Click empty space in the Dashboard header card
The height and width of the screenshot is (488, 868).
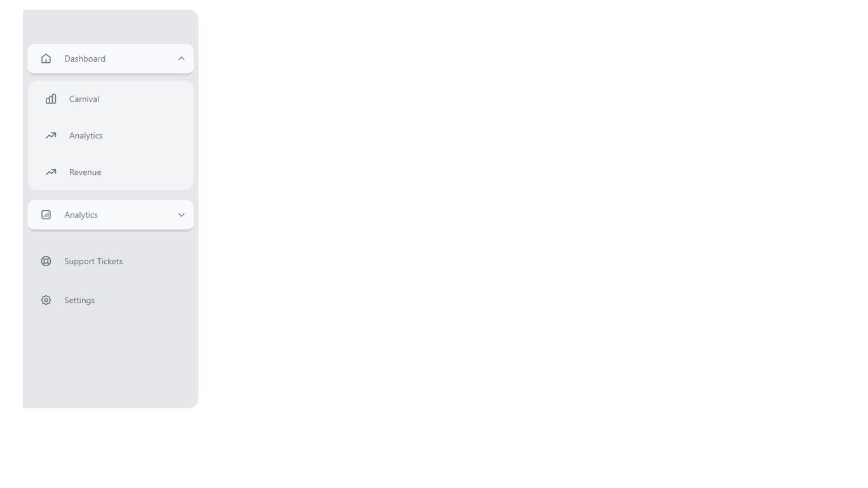(x=140, y=58)
